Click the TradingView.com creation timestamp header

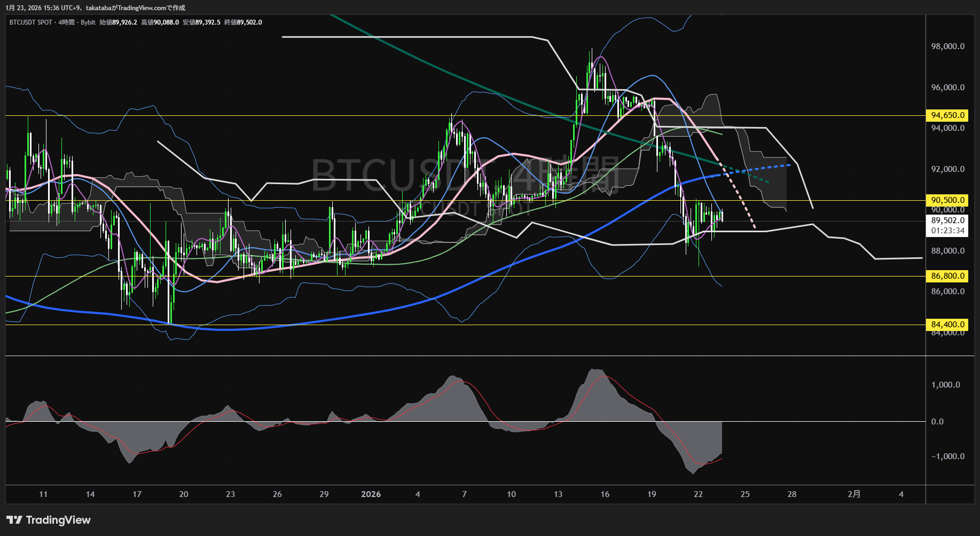coord(95,7)
